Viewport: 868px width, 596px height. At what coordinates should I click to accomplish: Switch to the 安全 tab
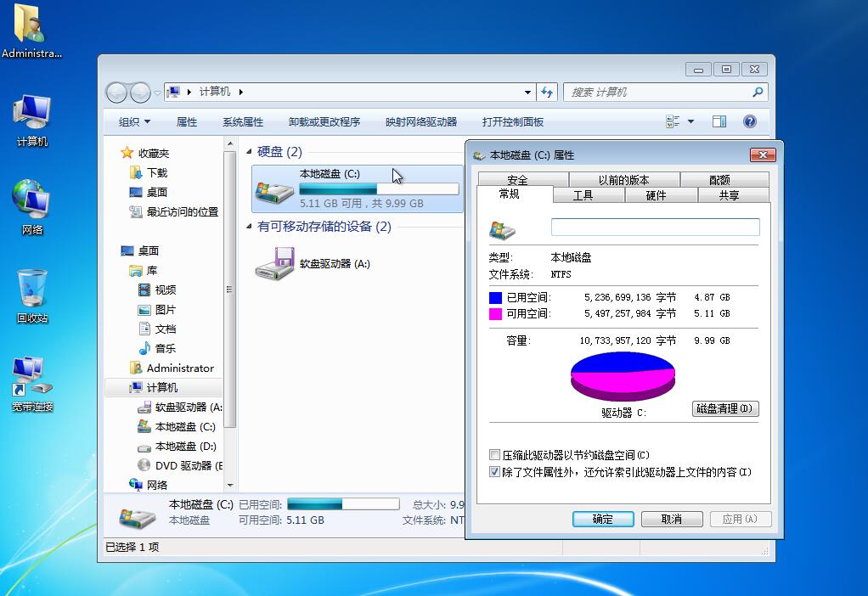click(517, 180)
